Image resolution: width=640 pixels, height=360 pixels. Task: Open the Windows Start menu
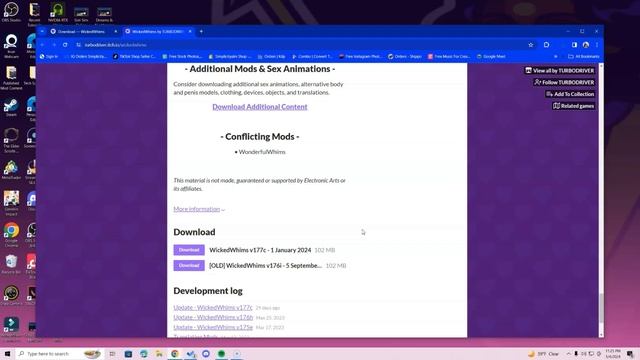point(7,353)
